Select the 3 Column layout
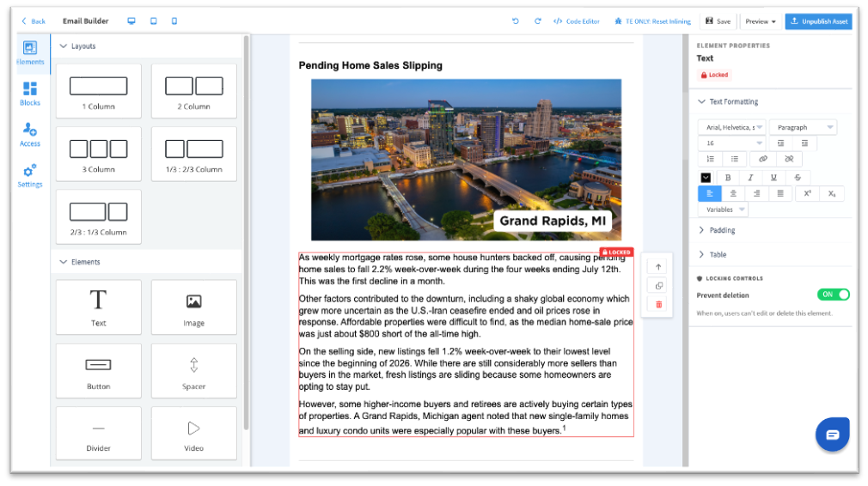This screenshot has width=868, height=486. [x=99, y=154]
